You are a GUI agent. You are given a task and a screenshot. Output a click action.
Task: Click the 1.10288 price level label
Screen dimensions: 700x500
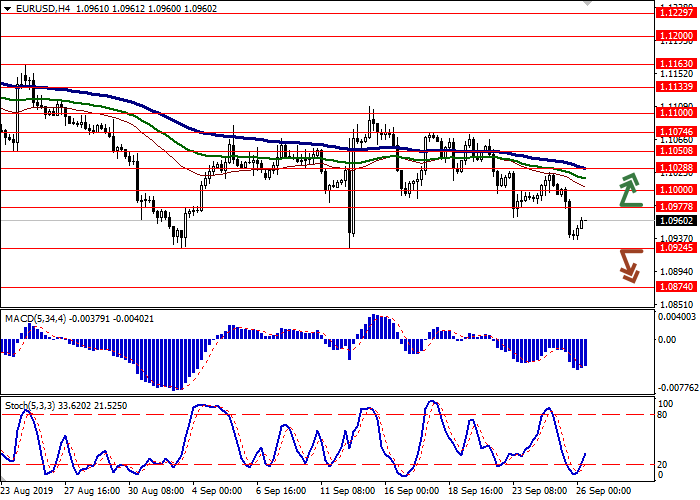pos(675,168)
